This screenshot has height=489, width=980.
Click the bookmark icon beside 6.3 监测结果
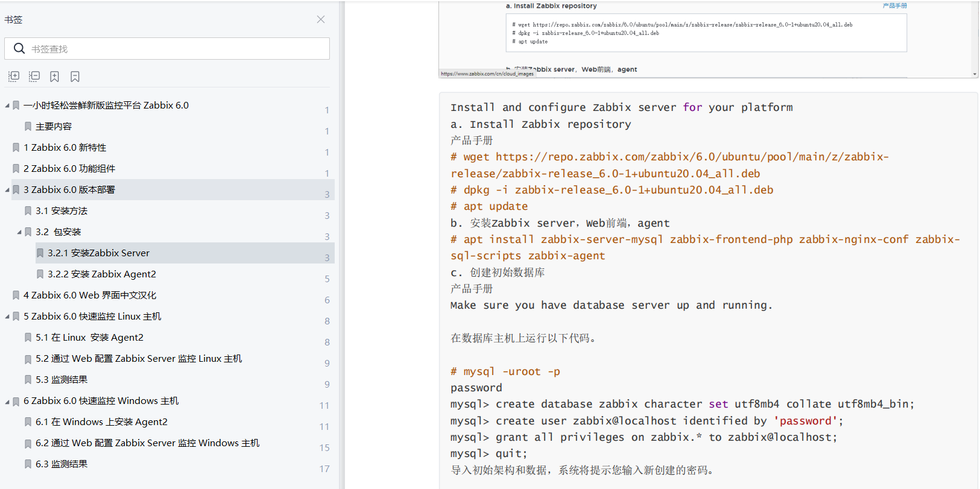tap(28, 464)
